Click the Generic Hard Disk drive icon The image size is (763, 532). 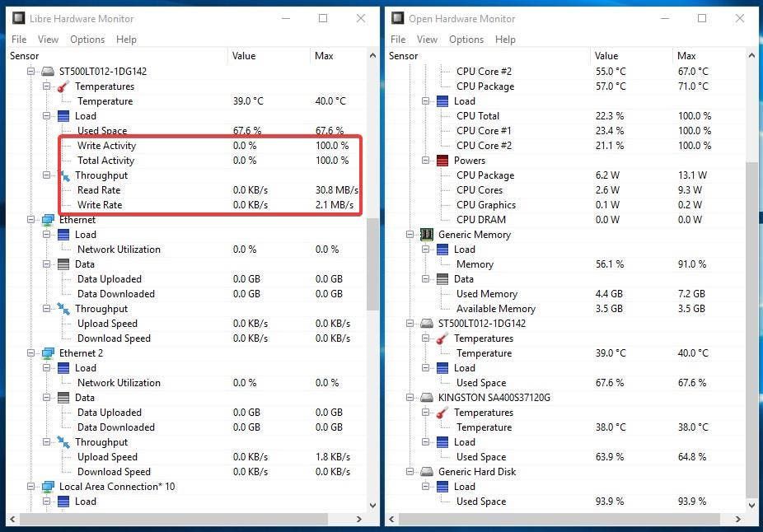[x=427, y=472]
